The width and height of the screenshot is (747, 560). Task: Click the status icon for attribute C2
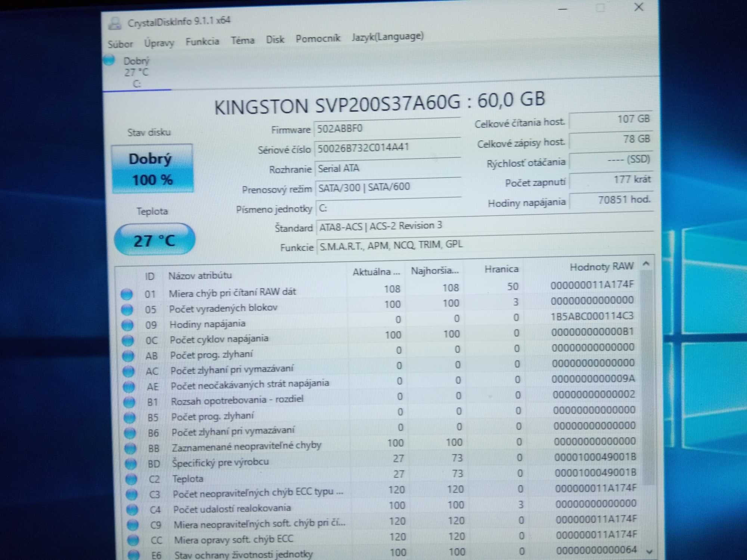click(131, 479)
